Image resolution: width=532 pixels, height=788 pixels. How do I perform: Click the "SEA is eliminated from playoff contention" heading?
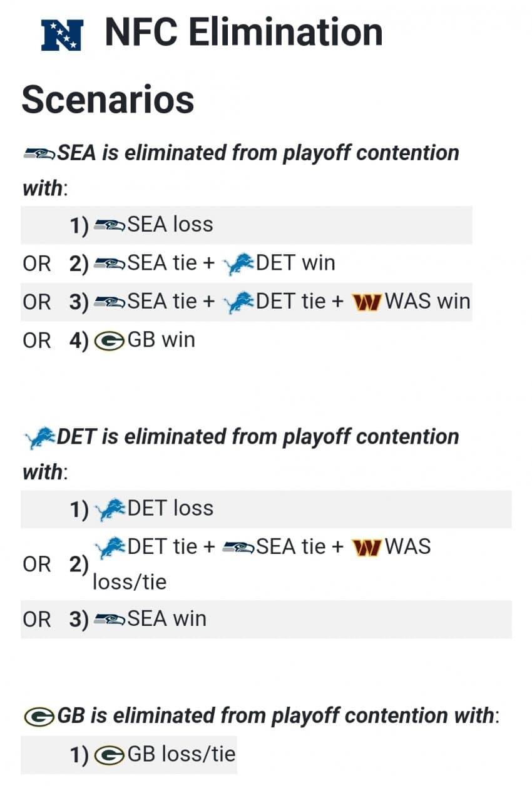click(258, 153)
